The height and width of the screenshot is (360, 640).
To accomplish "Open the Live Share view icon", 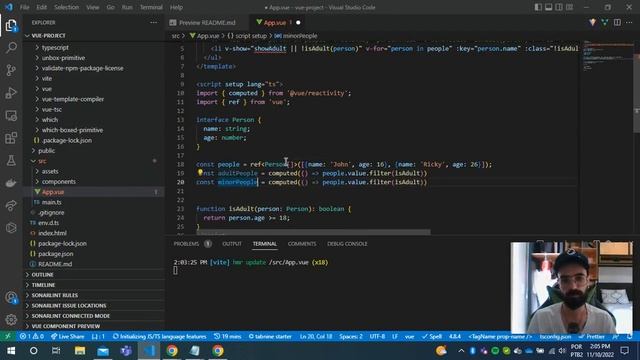I will (x=11, y=205).
